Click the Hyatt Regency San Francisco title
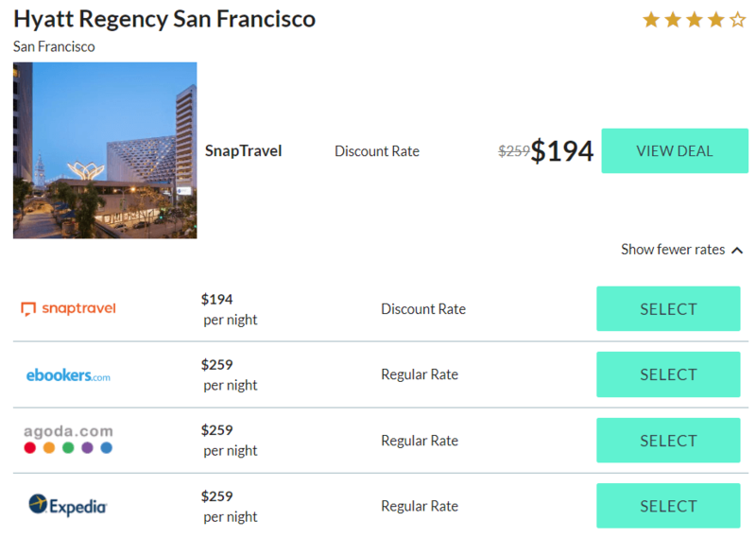 coord(164,19)
